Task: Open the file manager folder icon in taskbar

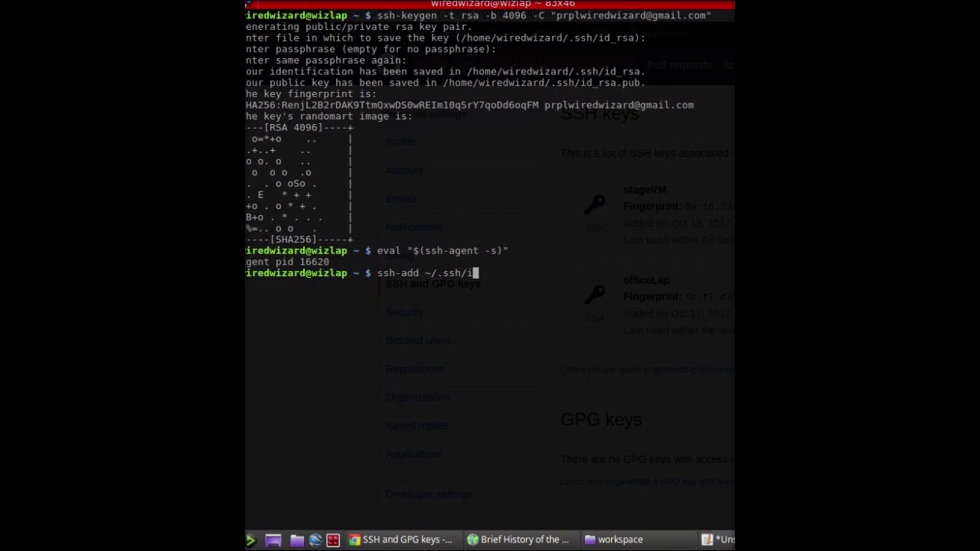Action: pyautogui.click(x=297, y=540)
